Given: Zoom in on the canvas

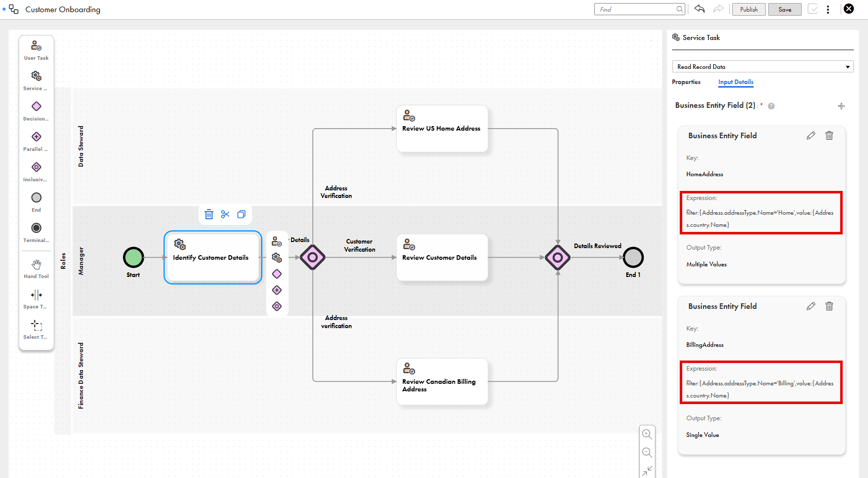Looking at the screenshot, I should 647,434.
